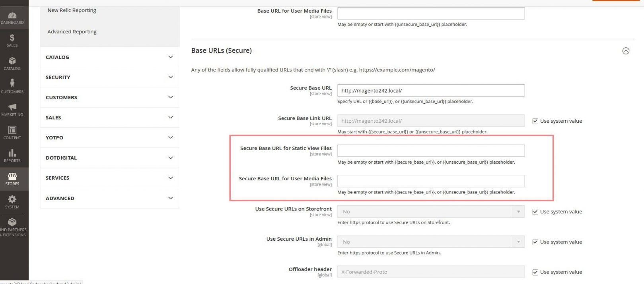Open the Catalog cube icon menu

coord(12,63)
